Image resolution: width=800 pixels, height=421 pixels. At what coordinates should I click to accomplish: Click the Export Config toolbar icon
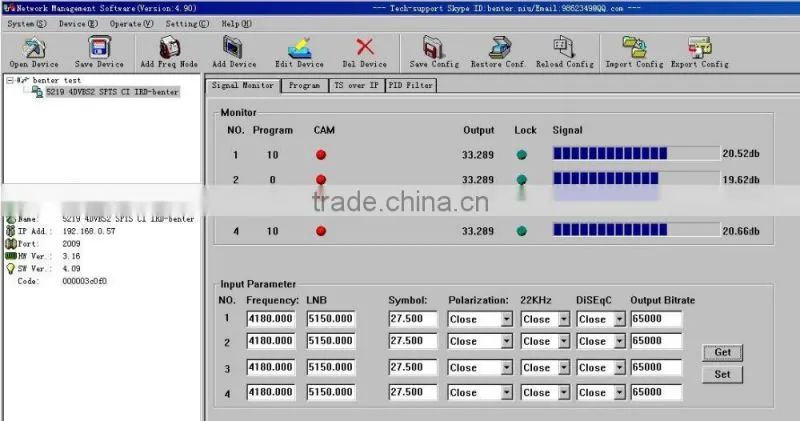pos(699,47)
